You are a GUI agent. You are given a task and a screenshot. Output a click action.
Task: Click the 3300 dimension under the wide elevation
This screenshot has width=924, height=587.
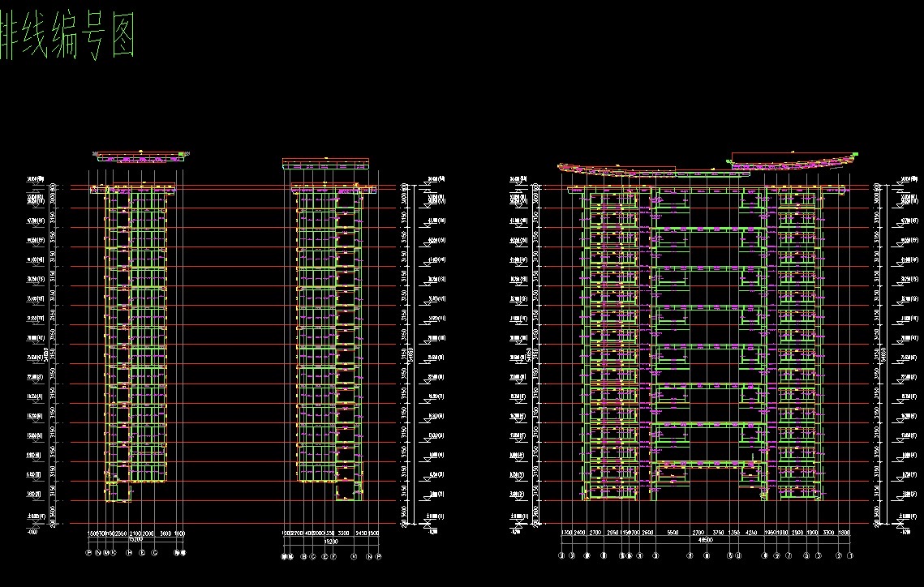pyautogui.click(x=827, y=533)
